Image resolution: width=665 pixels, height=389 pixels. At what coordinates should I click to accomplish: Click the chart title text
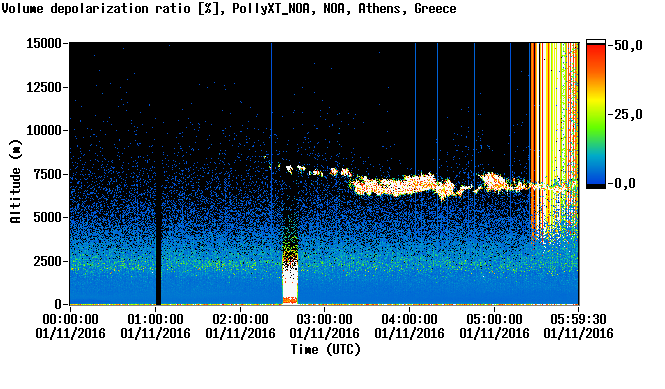(229, 9)
